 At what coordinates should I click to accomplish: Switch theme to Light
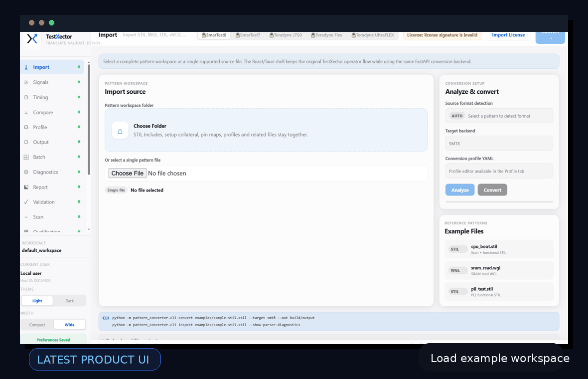37,301
